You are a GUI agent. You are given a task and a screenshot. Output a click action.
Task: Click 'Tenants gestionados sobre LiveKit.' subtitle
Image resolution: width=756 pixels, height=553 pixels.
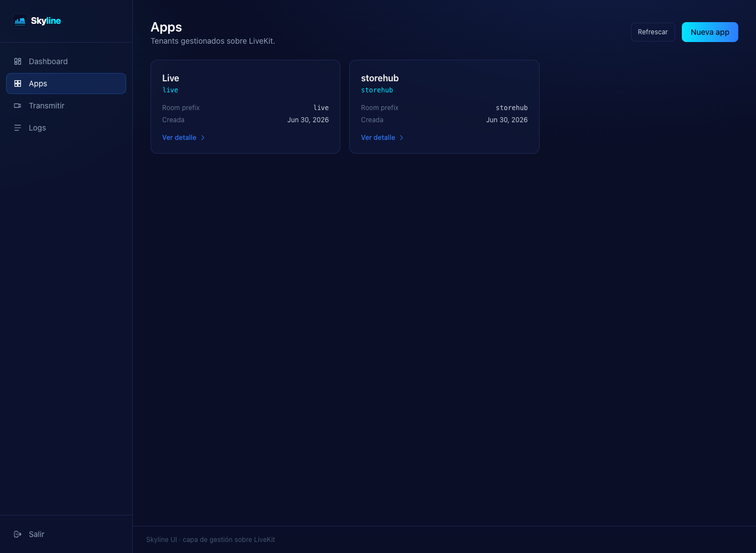[213, 41]
